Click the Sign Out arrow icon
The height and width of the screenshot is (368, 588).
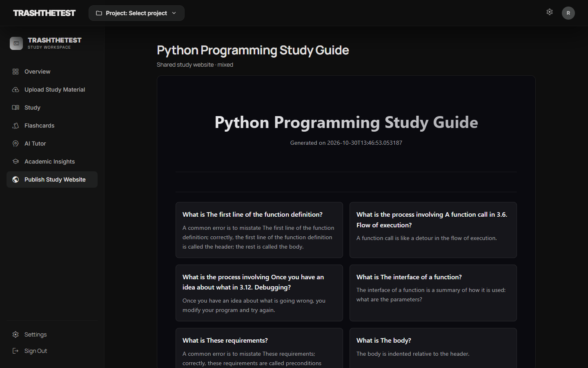coord(16,351)
